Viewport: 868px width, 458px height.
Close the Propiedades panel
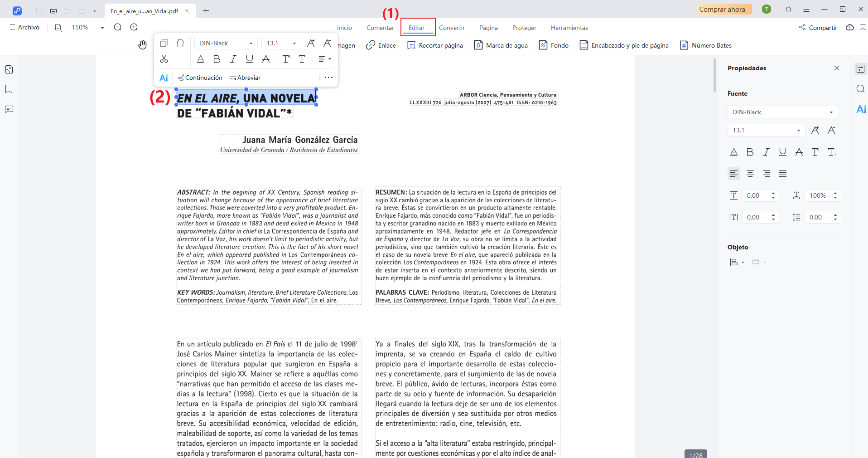tap(837, 68)
